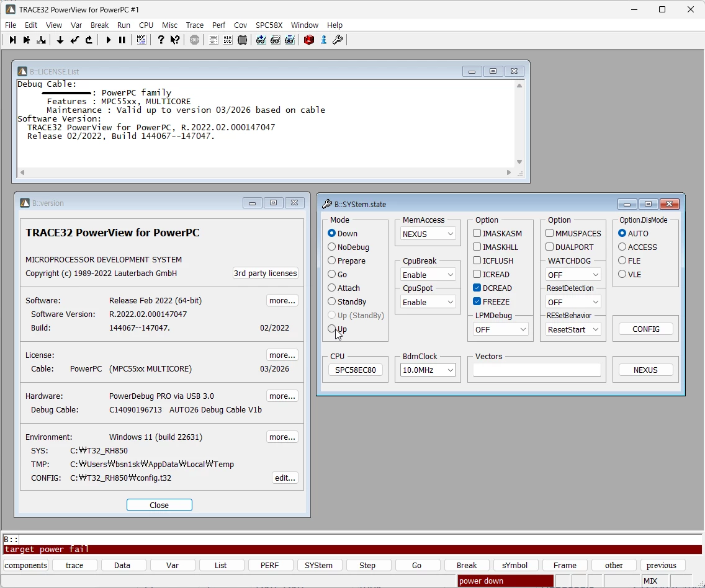Open the Help menu
This screenshot has width=705, height=588.
point(335,25)
